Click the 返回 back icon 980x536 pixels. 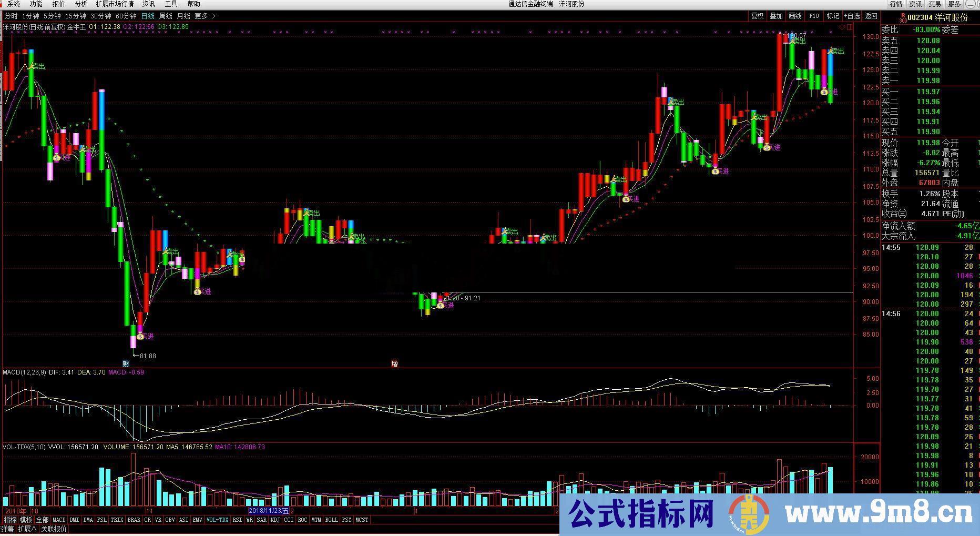pyautogui.click(x=871, y=16)
